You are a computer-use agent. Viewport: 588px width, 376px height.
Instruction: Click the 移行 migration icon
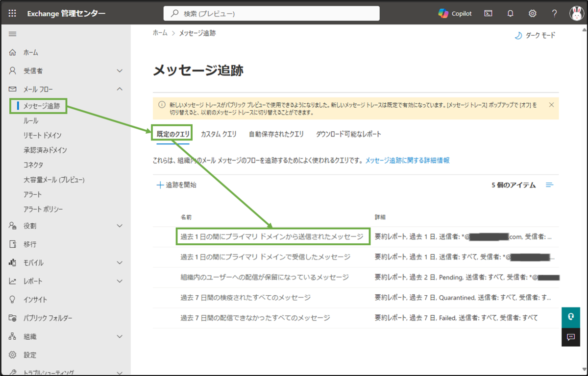[x=13, y=244]
